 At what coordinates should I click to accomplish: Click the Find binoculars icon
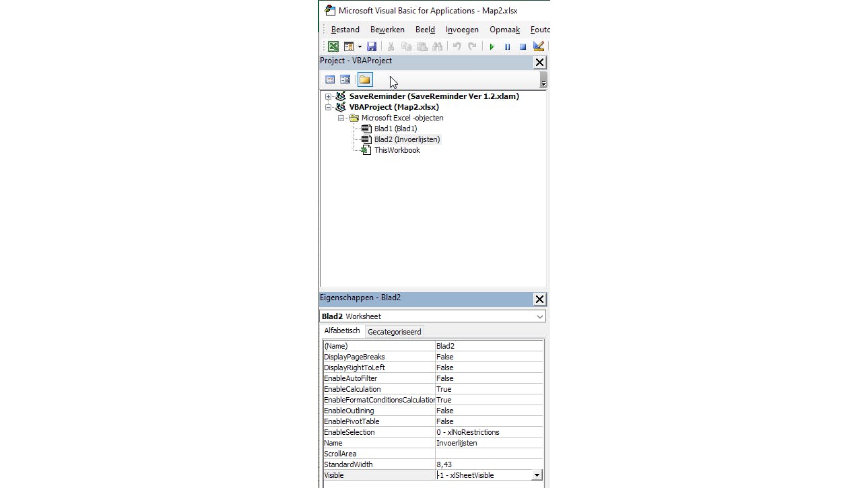438,46
